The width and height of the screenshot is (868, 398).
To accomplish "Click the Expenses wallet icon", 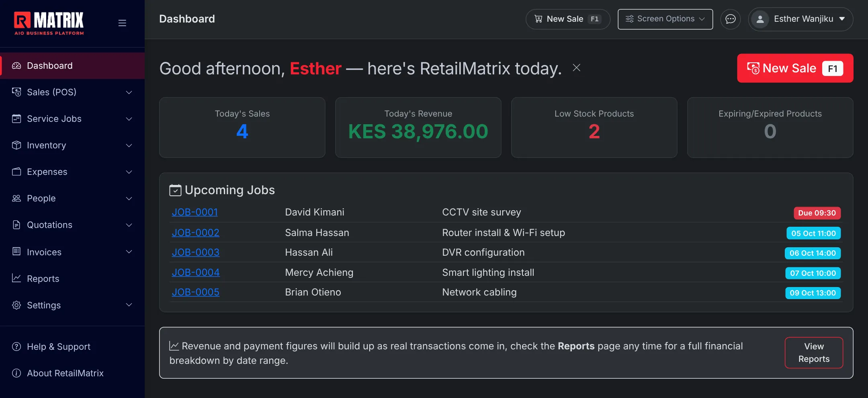I will 16,172.
